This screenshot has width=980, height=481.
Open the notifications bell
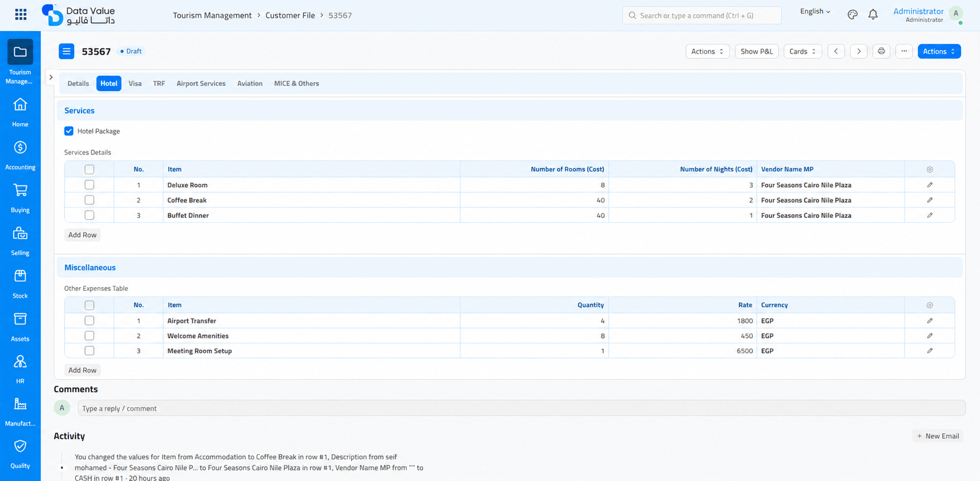[x=873, y=15]
